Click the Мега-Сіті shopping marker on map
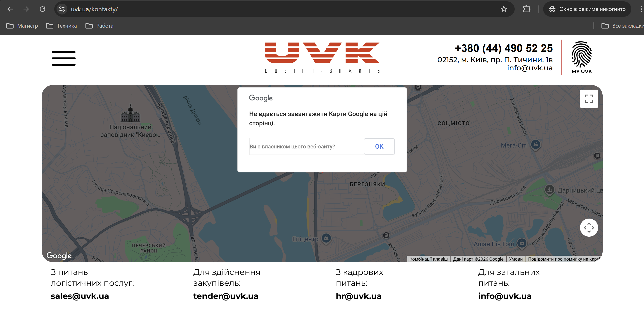The width and height of the screenshot is (644, 324). pos(535,145)
